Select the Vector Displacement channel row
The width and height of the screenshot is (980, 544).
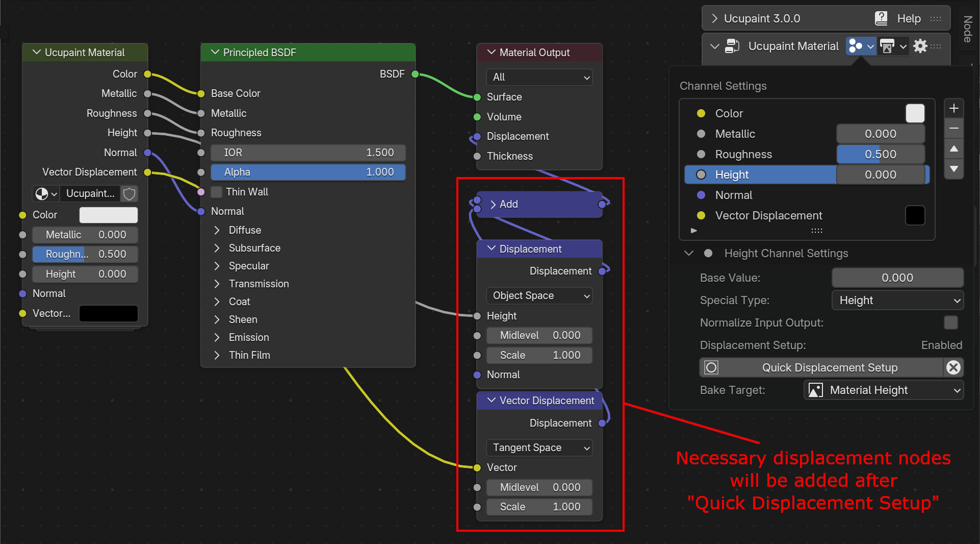coord(807,215)
